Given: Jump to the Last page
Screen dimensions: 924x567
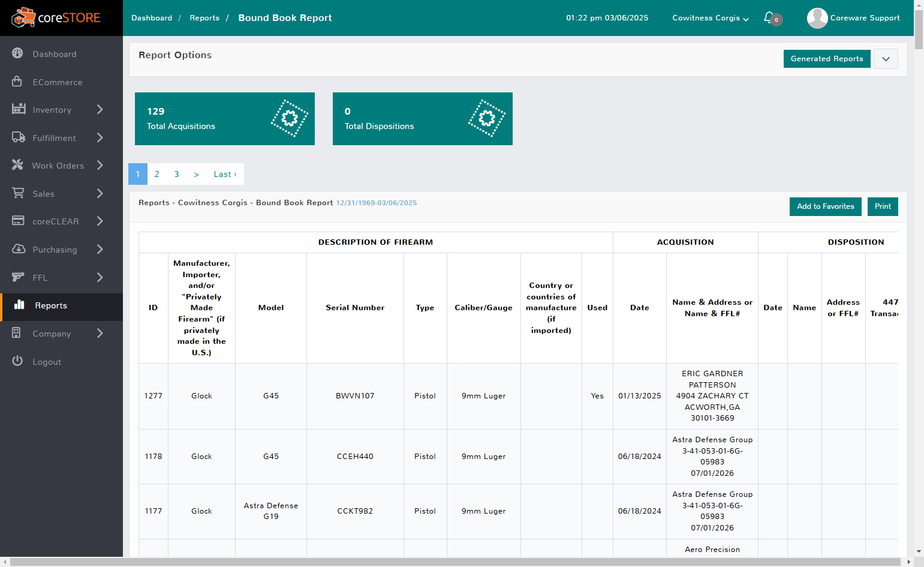Looking at the screenshot, I should [x=225, y=174].
